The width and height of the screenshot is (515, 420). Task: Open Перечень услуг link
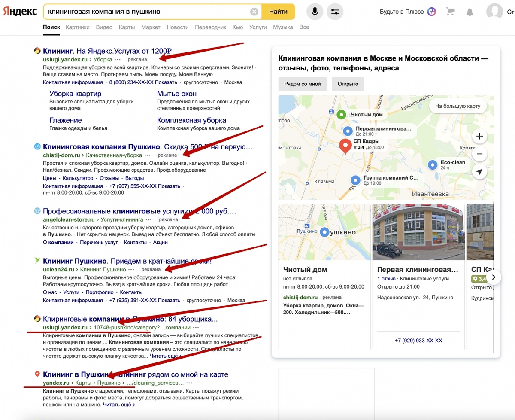tap(99, 242)
